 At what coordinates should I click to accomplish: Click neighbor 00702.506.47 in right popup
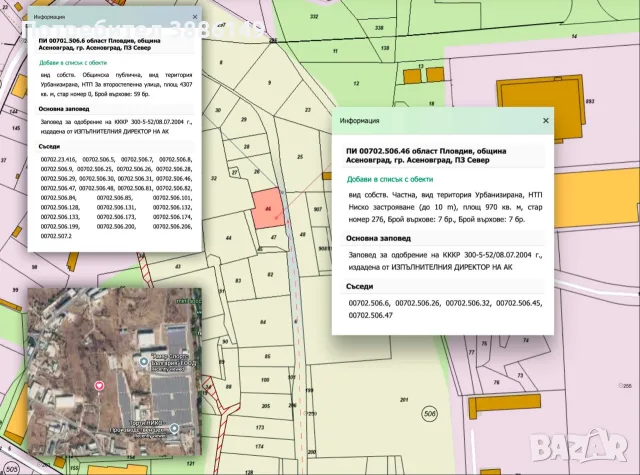coord(371,315)
